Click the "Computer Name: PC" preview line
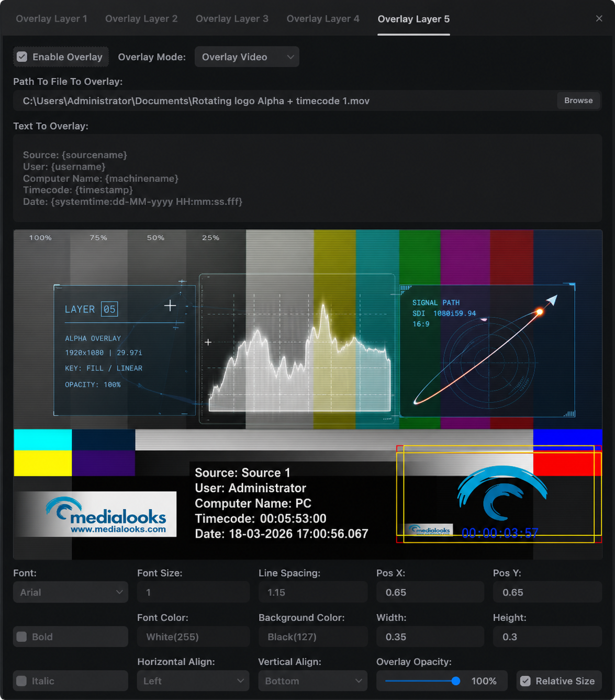The width and height of the screenshot is (615, 700). [x=253, y=503]
